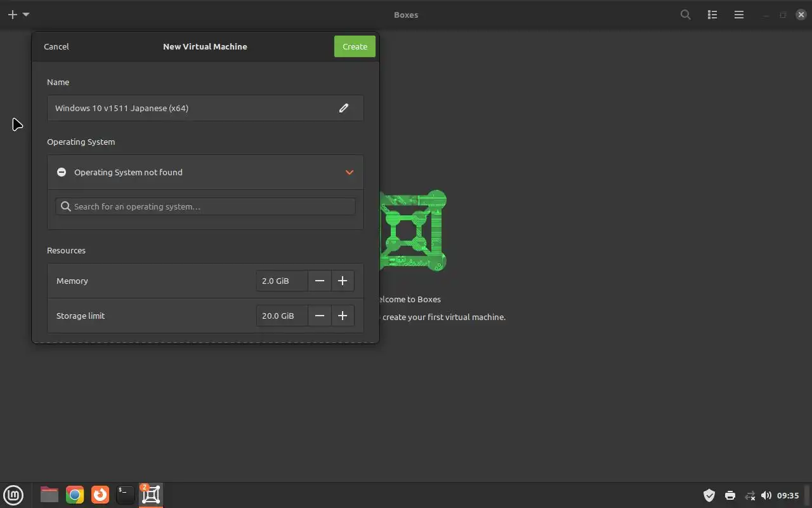The image size is (812, 508).
Task: Open search in Boxes header bar
Action: click(686, 15)
